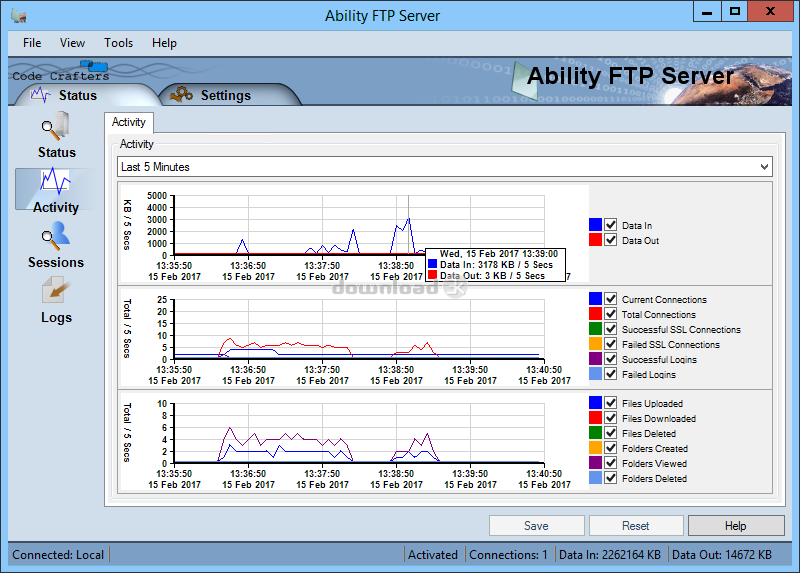Toggle the Current Connections checkbox
Viewport: 800px width, 573px height.
tap(610, 298)
